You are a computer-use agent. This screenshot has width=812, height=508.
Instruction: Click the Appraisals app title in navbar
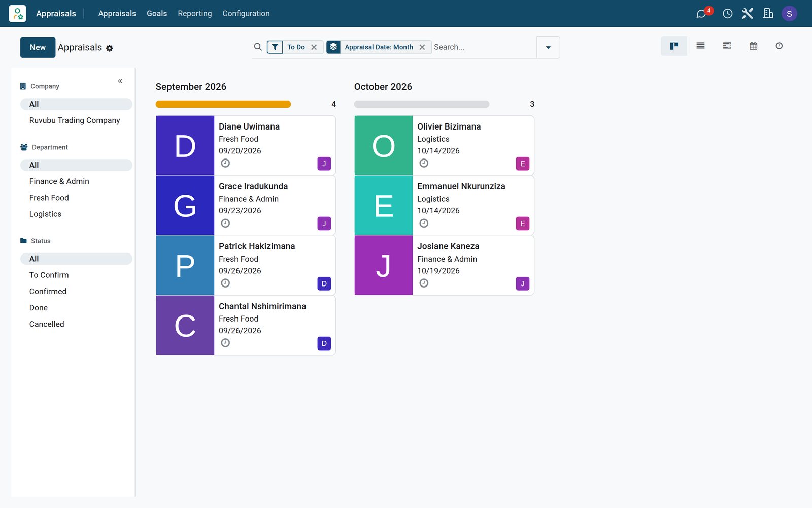click(56, 14)
